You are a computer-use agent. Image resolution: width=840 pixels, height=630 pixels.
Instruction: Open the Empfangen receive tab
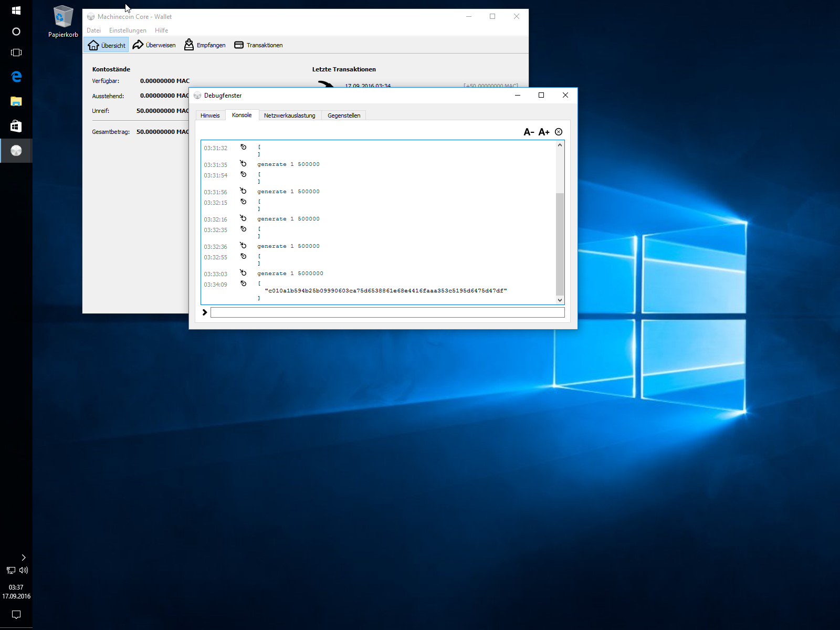(205, 45)
